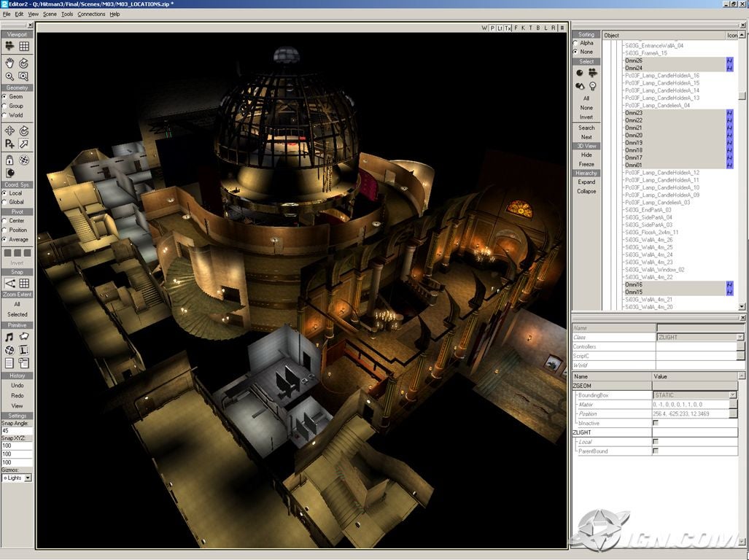The height and width of the screenshot is (560, 749).
Task: Select the Local coordinate system option
Action: click(4, 193)
